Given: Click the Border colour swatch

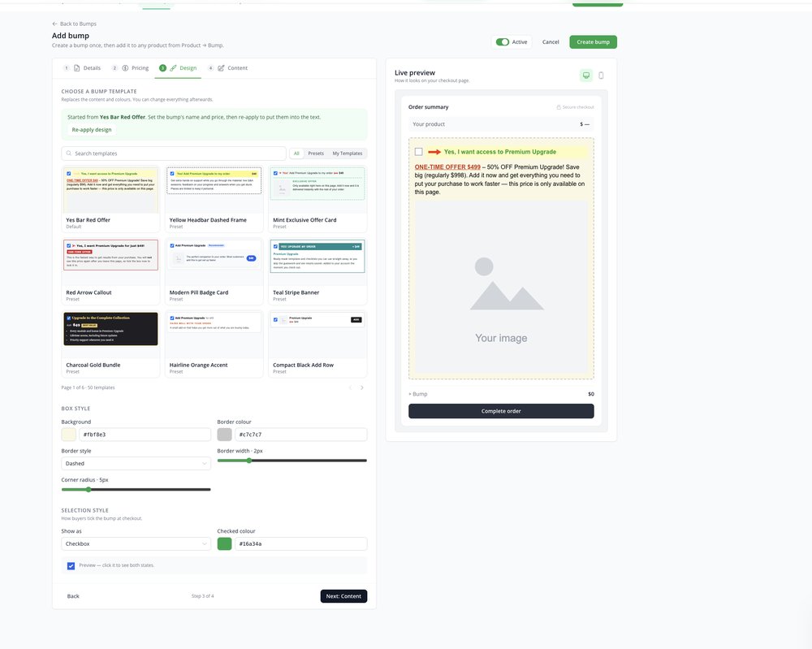Looking at the screenshot, I should tap(224, 435).
